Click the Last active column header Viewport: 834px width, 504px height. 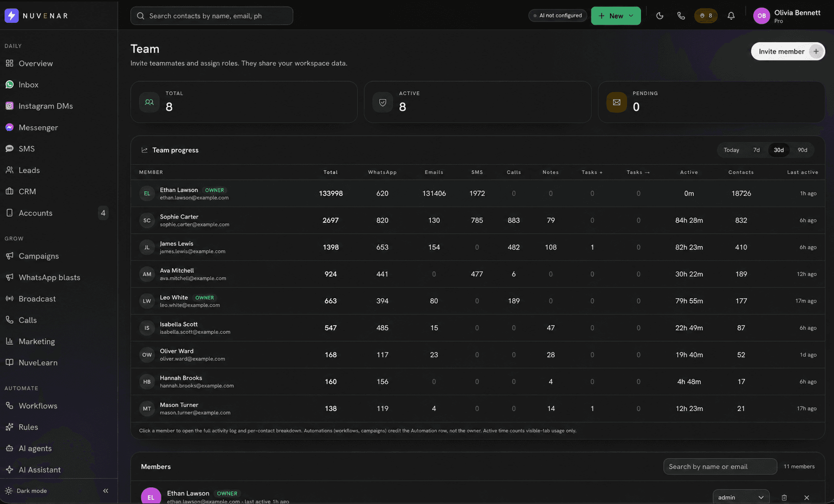click(x=802, y=172)
